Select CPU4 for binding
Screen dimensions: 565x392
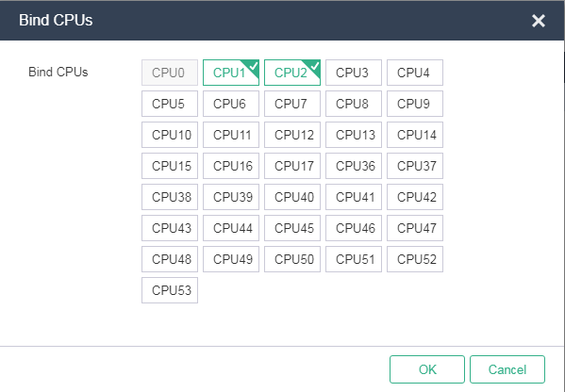point(415,73)
